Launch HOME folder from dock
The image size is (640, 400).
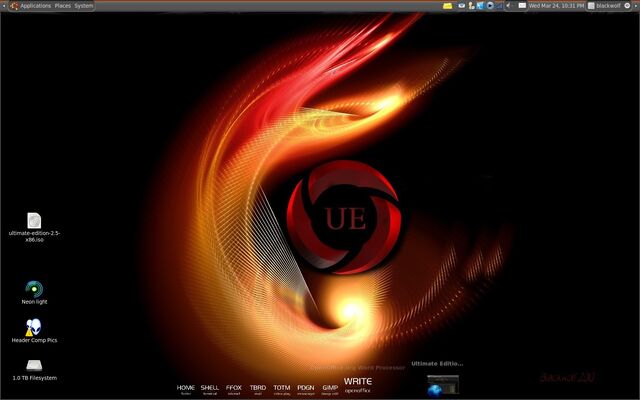(186, 389)
